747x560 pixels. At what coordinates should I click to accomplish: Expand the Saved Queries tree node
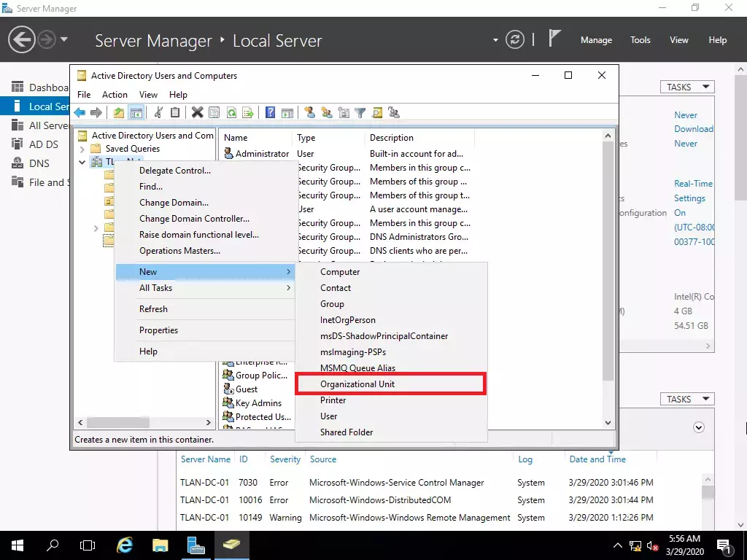[82, 149]
